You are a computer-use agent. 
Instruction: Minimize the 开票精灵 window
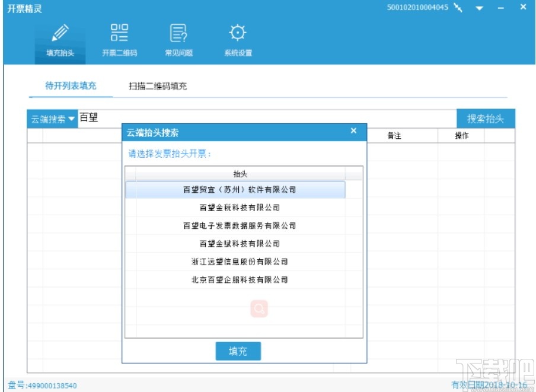tap(501, 8)
